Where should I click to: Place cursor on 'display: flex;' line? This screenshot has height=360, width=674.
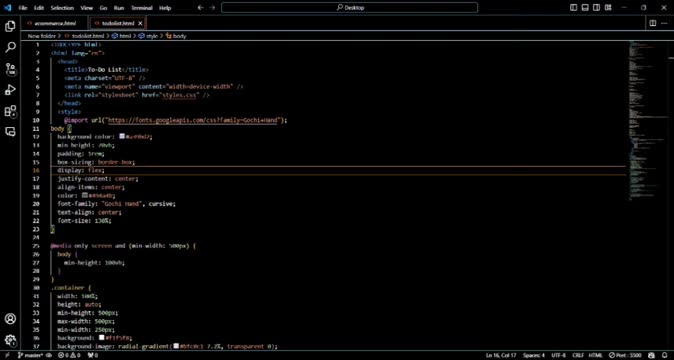pos(81,171)
